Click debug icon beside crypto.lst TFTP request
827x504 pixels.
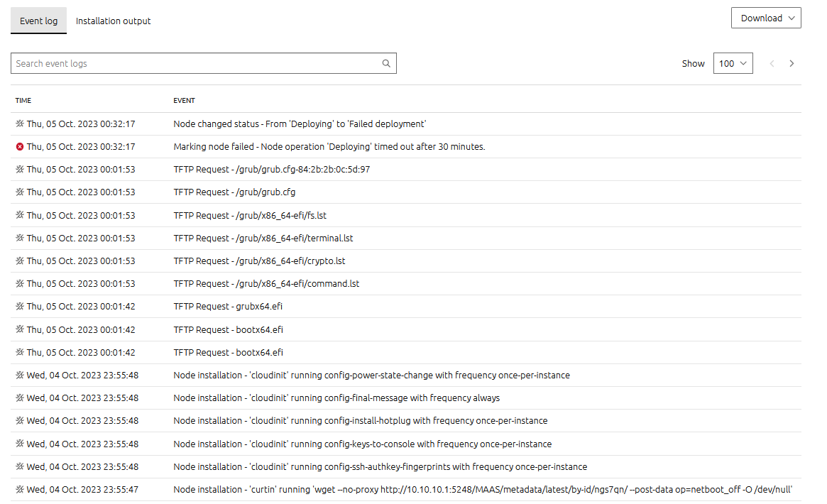coord(20,261)
